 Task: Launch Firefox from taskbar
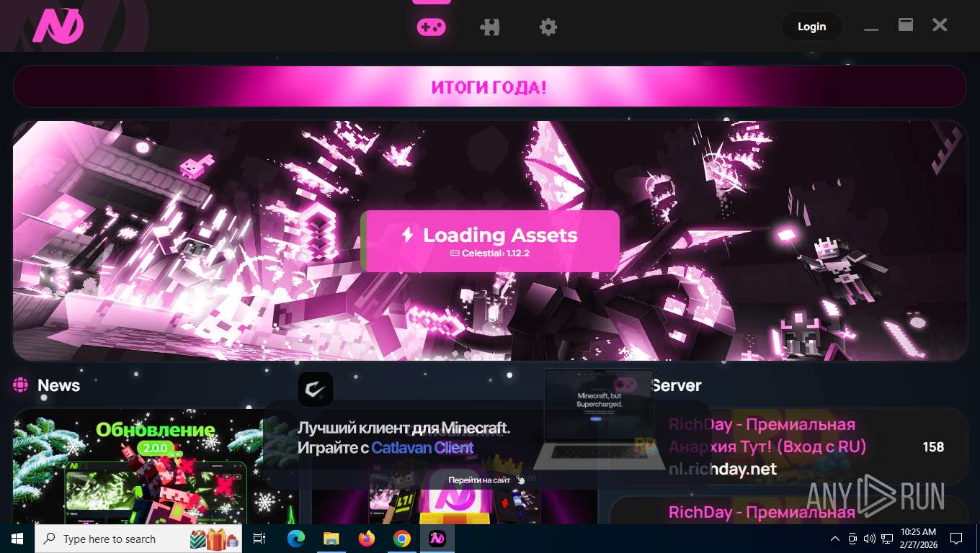pos(367,539)
